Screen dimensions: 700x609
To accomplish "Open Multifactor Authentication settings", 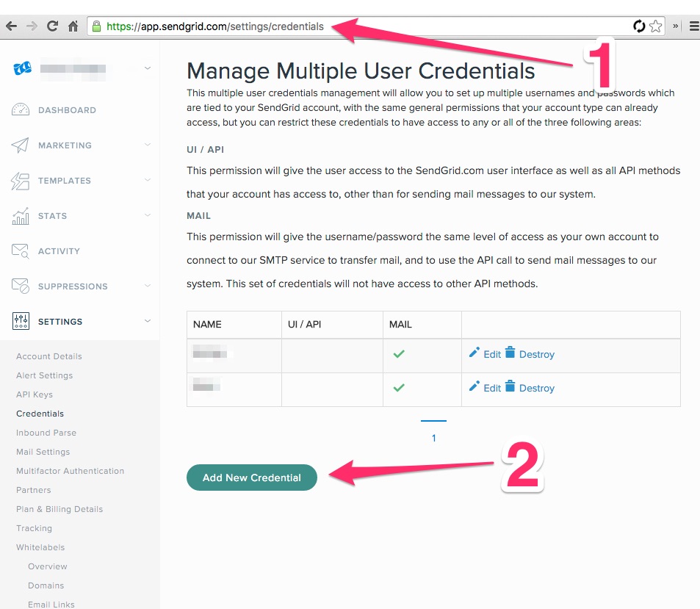I will point(70,471).
